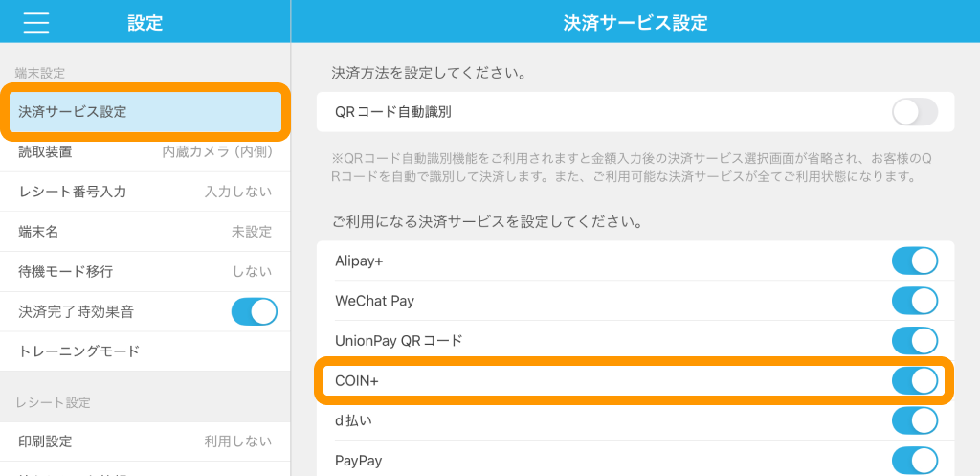
Task: Open 端末名 terminal name setting
Action: 145,232
